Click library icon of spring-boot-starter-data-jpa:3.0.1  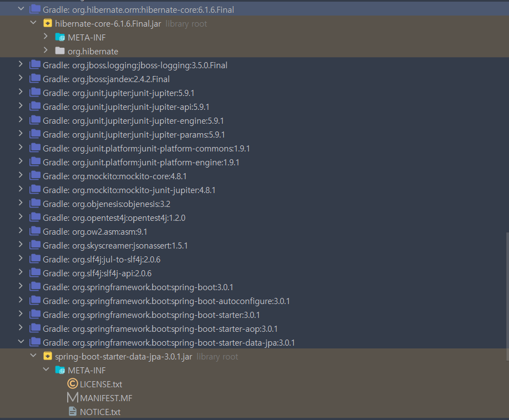(x=35, y=342)
